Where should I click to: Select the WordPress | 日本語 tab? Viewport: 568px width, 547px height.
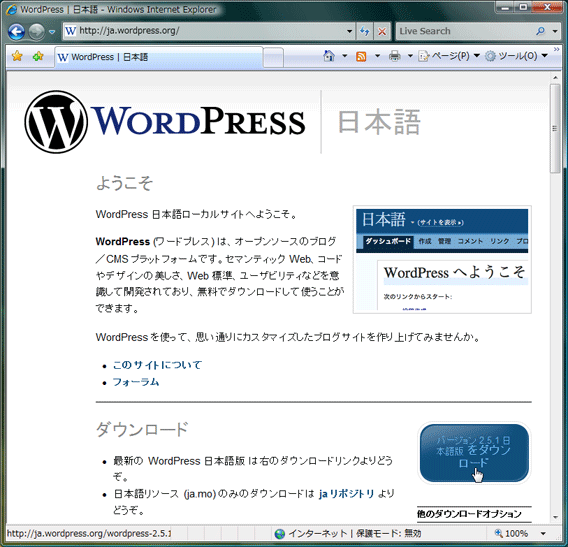[x=159, y=57]
